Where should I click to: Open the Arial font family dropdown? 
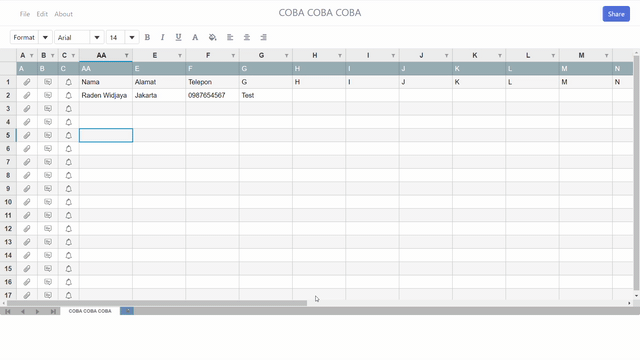(97, 37)
